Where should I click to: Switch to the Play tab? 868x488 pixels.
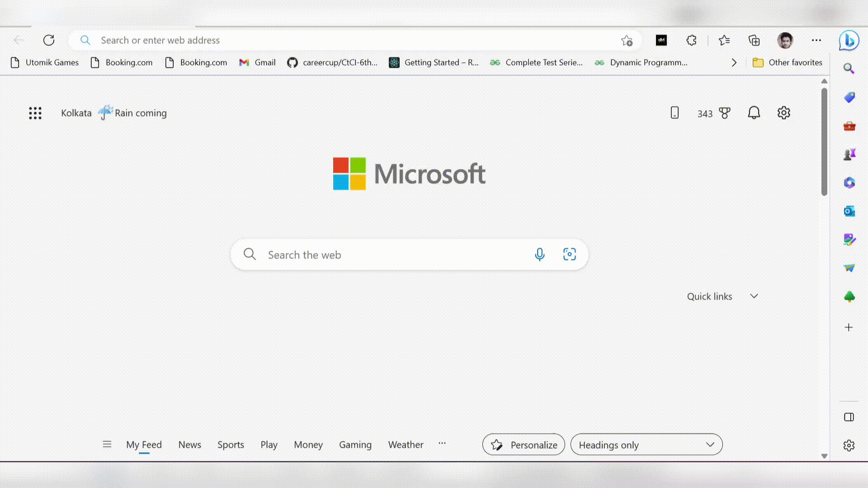click(x=269, y=445)
